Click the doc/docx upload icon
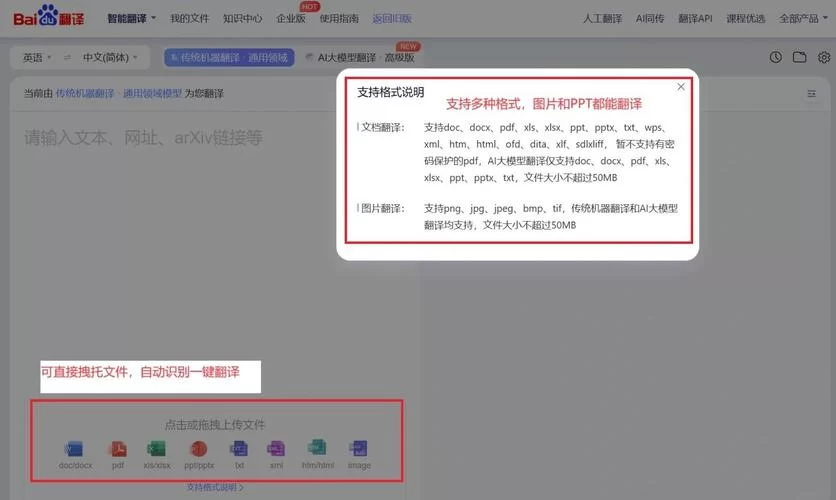Screen dimensions: 836x500 point(74,449)
